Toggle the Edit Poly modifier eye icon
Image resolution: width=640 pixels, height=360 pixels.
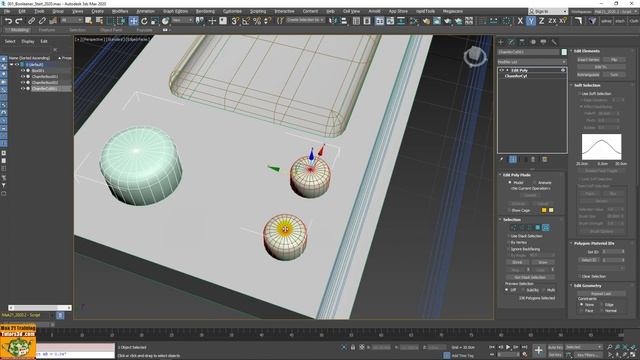(501, 70)
